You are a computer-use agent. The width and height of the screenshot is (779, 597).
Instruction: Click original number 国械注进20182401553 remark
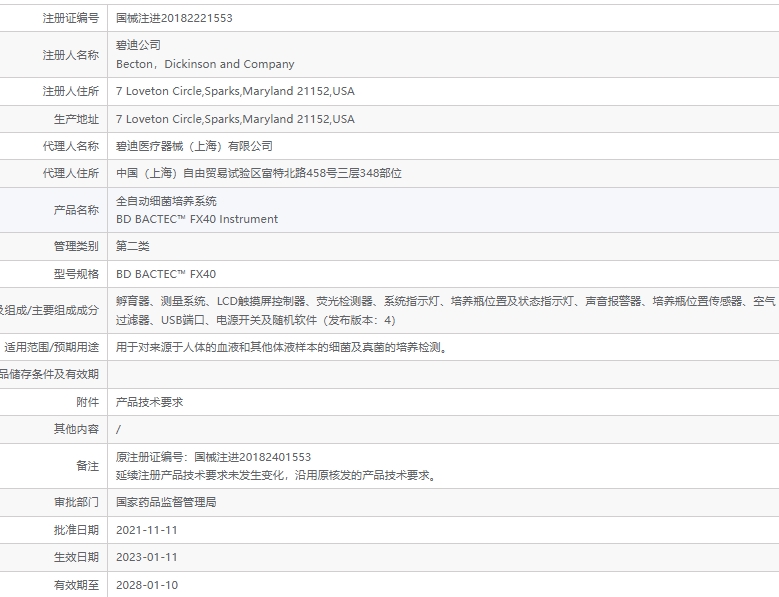click(213, 457)
